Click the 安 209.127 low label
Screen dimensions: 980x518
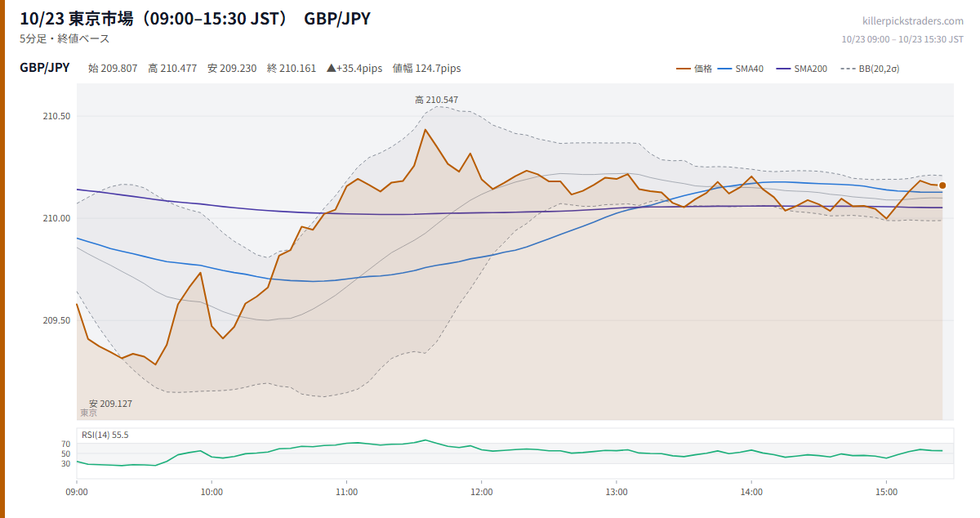pyautogui.click(x=110, y=404)
